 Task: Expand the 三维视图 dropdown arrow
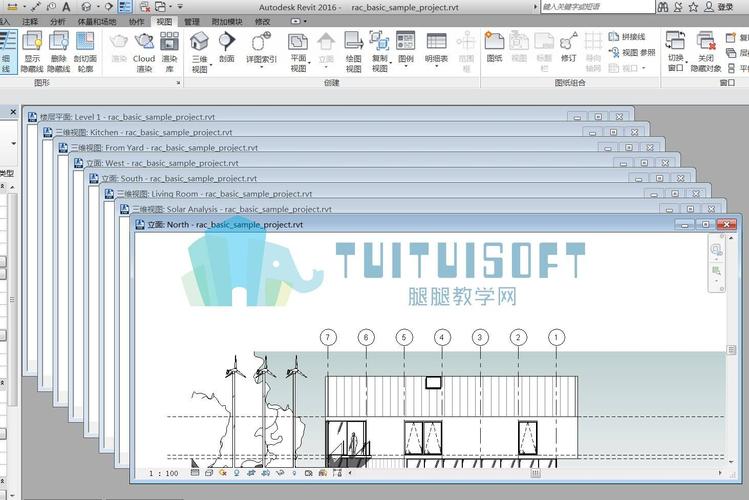[211, 64]
